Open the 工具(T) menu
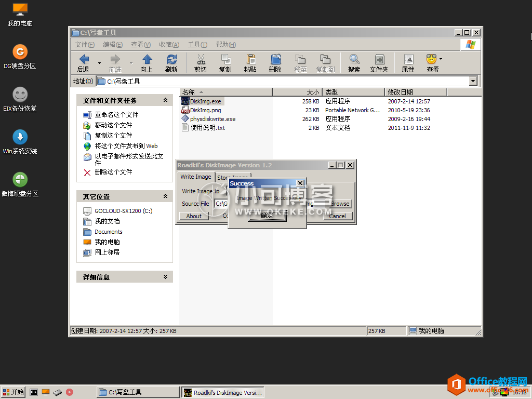 (197, 45)
